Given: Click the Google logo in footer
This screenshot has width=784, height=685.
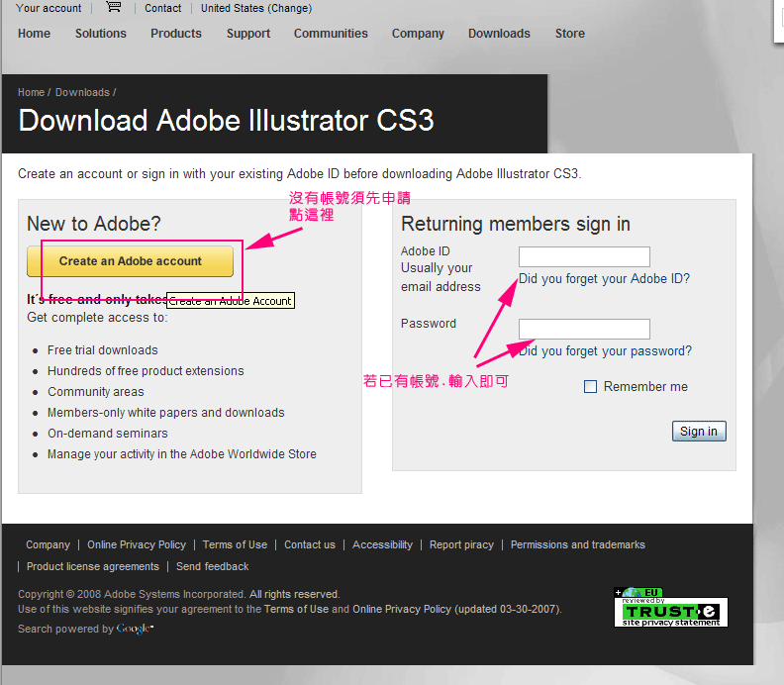Looking at the screenshot, I should coord(135,629).
